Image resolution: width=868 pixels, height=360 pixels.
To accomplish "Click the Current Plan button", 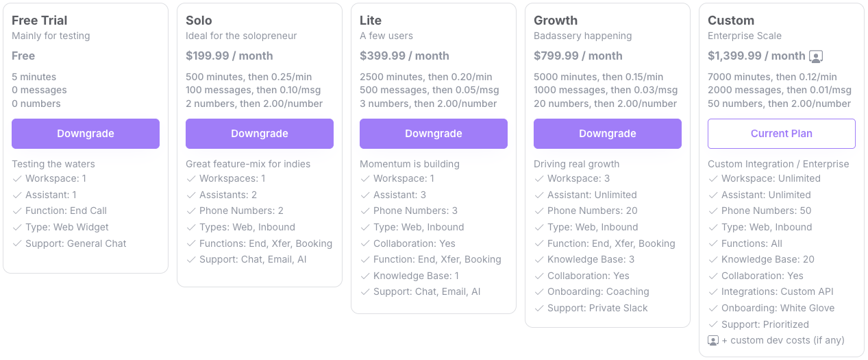I will tap(782, 134).
